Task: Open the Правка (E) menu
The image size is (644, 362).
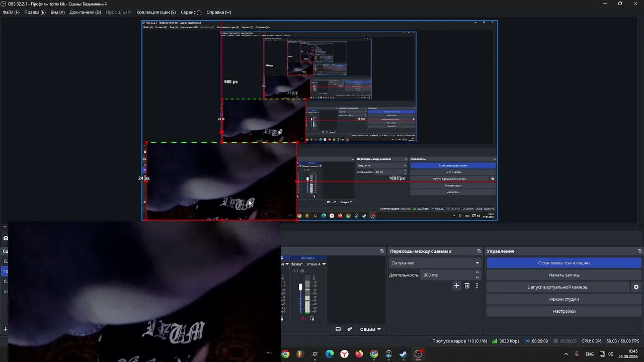Action: [x=35, y=12]
